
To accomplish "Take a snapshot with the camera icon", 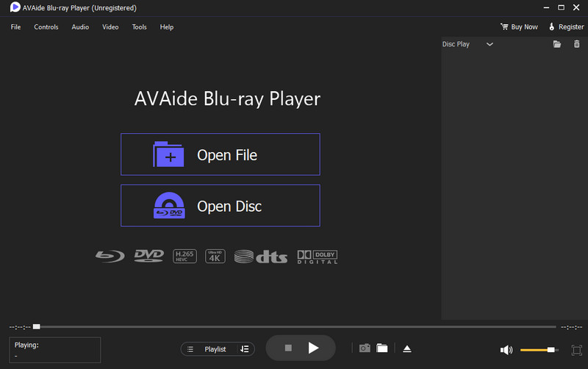I will [365, 348].
